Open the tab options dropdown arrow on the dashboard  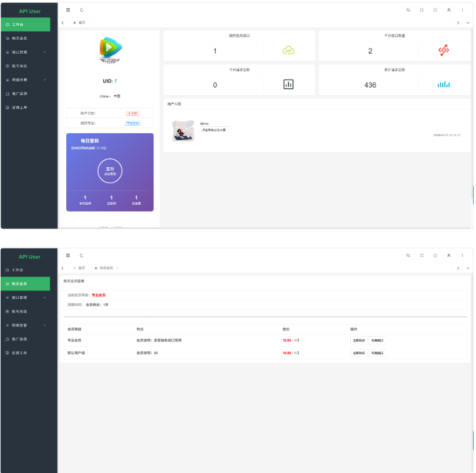pyautogui.click(x=467, y=22)
